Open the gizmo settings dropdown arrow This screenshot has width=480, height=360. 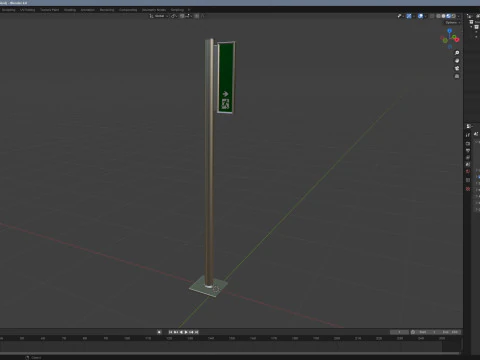(x=414, y=16)
